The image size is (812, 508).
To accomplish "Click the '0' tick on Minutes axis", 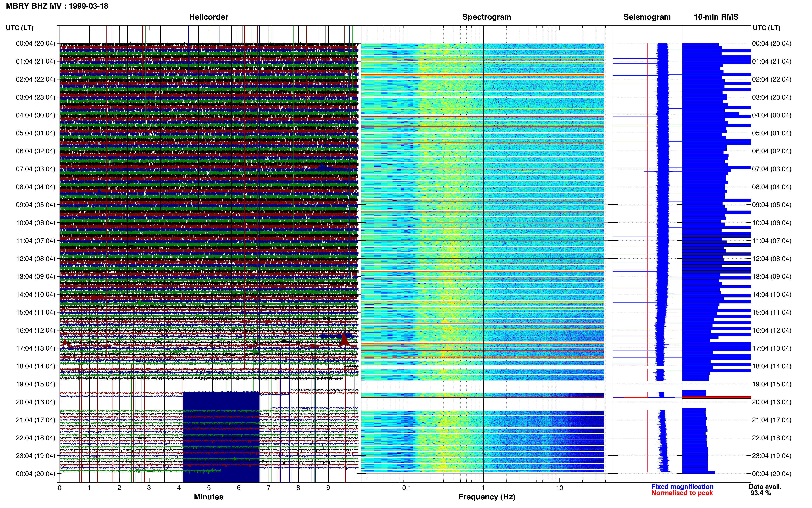I will click(59, 488).
